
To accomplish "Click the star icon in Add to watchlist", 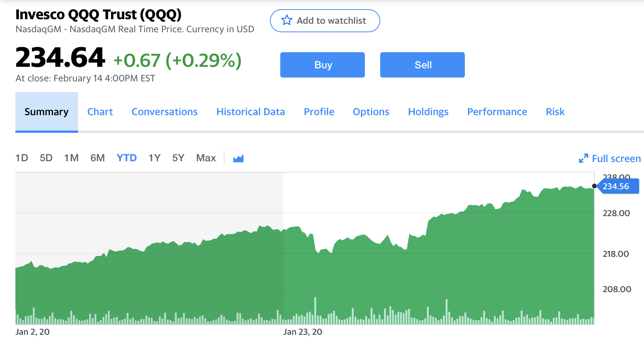I will (x=287, y=20).
